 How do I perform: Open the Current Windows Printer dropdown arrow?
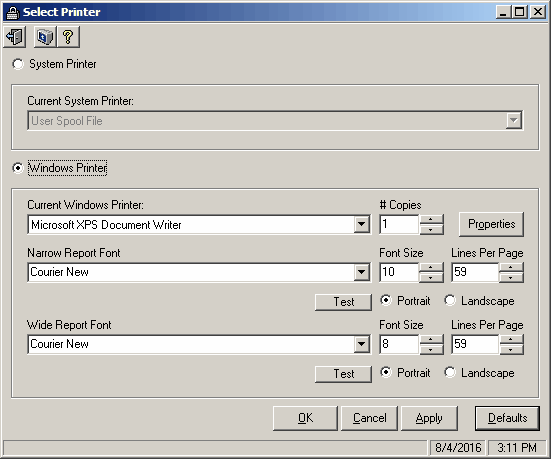pyautogui.click(x=361, y=224)
